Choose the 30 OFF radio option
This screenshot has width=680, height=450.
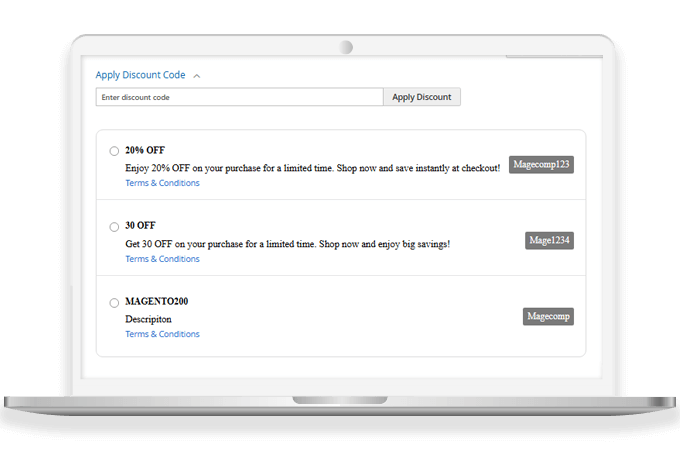coord(114,227)
